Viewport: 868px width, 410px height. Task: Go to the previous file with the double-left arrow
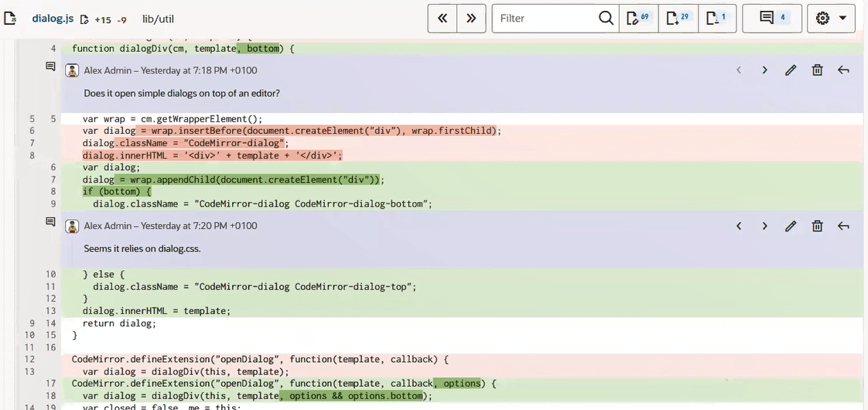click(x=443, y=19)
